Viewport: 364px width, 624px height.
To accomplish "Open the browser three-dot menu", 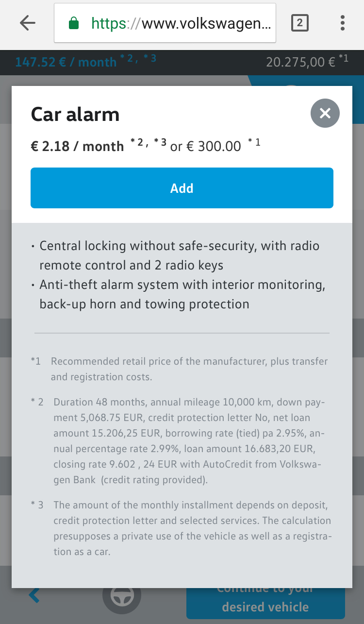I will [x=343, y=23].
